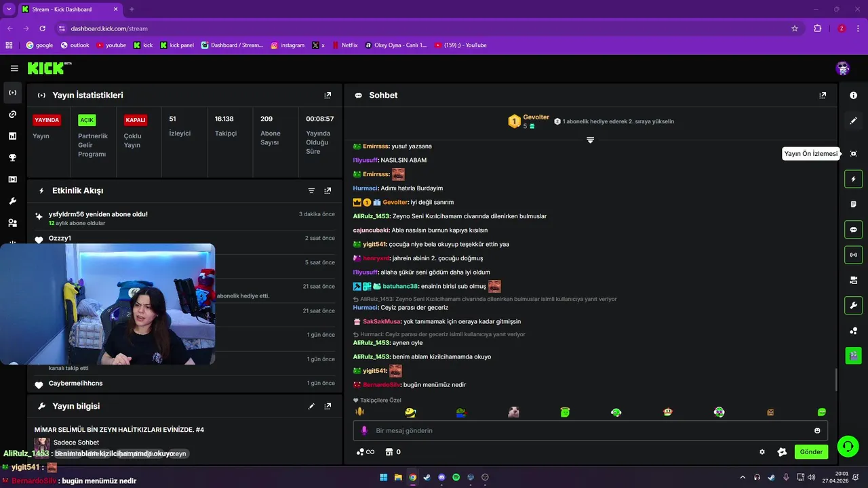Screen dimensions: 868x488
Task: Open the Etkinlik Akışı filter icon
Action: (x=311, y=191)
